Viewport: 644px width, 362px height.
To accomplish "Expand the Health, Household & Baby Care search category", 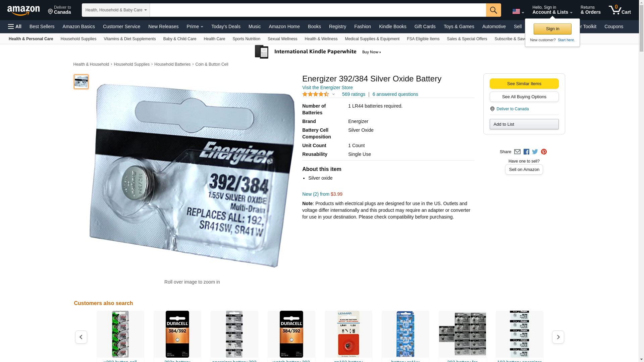I will 116,10.
